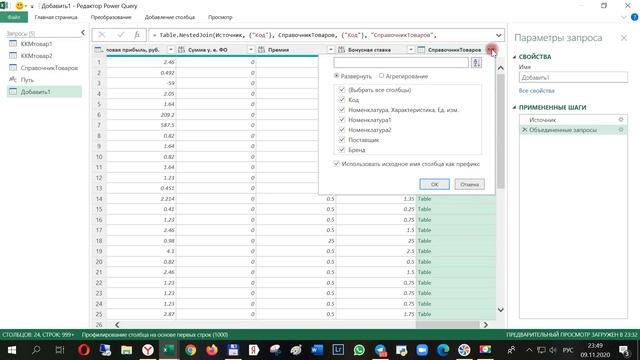This screenshot has height=360, width=640.
Task: Uncheck the Номенклатура2 checkbox
Action: pos(342,130)
